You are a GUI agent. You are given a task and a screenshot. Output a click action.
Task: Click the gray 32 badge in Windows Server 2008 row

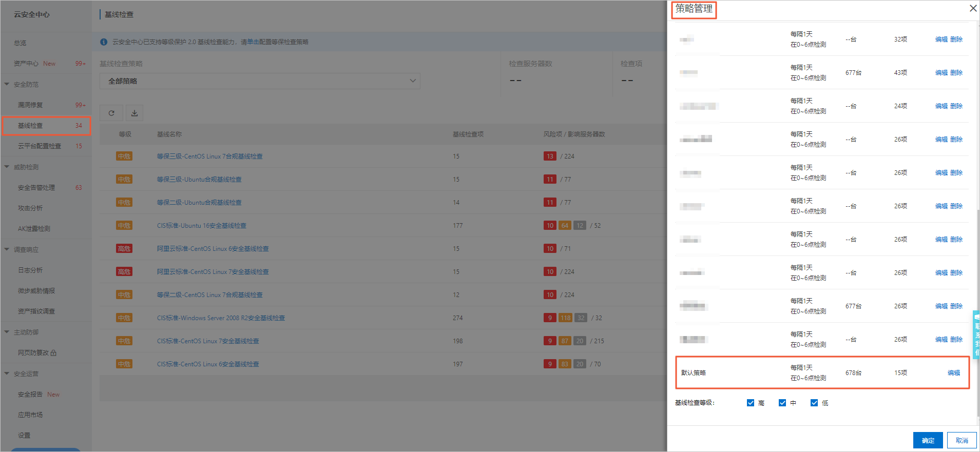pos(581,318)
